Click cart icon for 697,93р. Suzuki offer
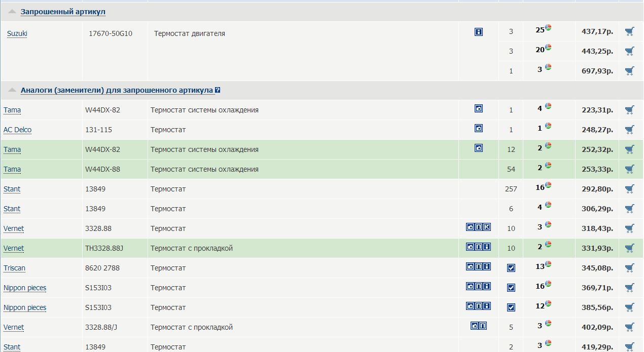Image resolution: width=644 pixels, height=352 pixels. tap(629, 70)
